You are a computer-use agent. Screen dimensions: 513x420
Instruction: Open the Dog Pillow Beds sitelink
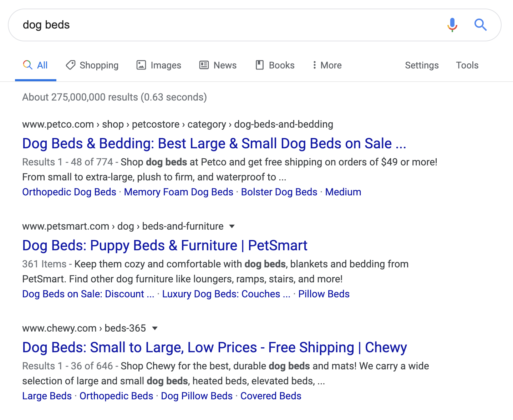coord(197,396)
